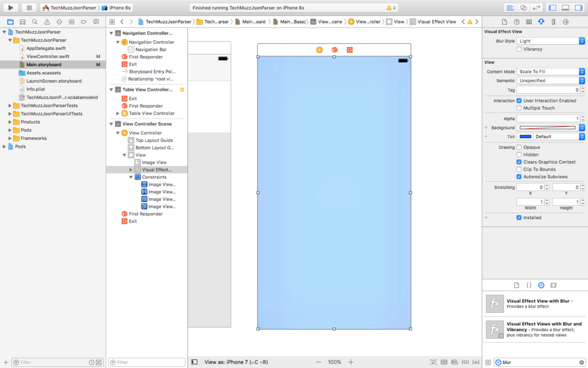The width and height of the screenshot is (588, 368).
Task: Zoom in the storyboard canvas
Action: pyautogui.click(x=351, y=362)
